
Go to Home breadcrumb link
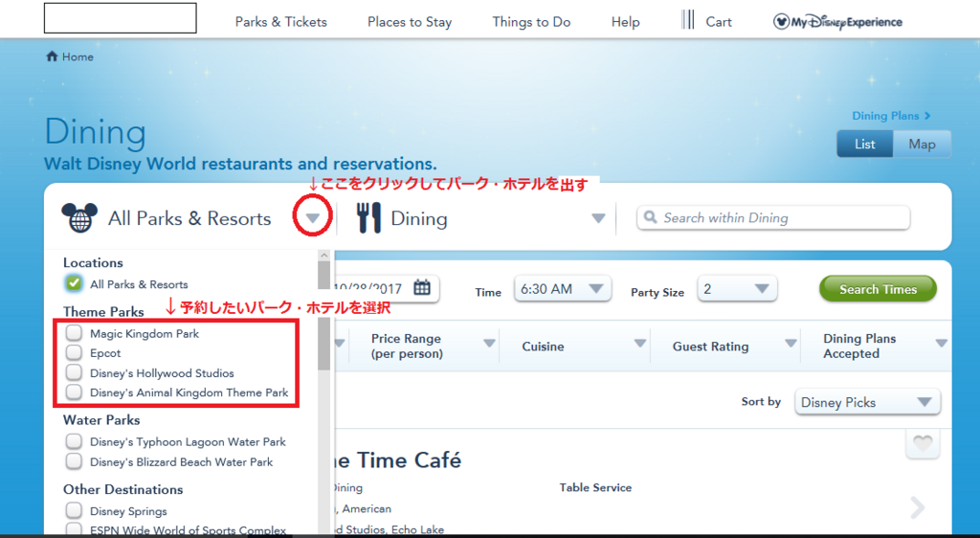tap(78, 56)
